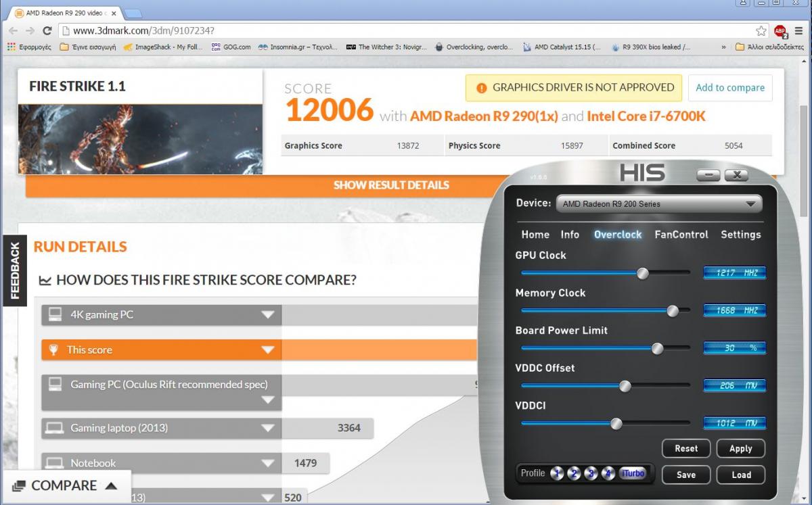
Task: Click the browser forward arrow
Action: pos(30,31)
